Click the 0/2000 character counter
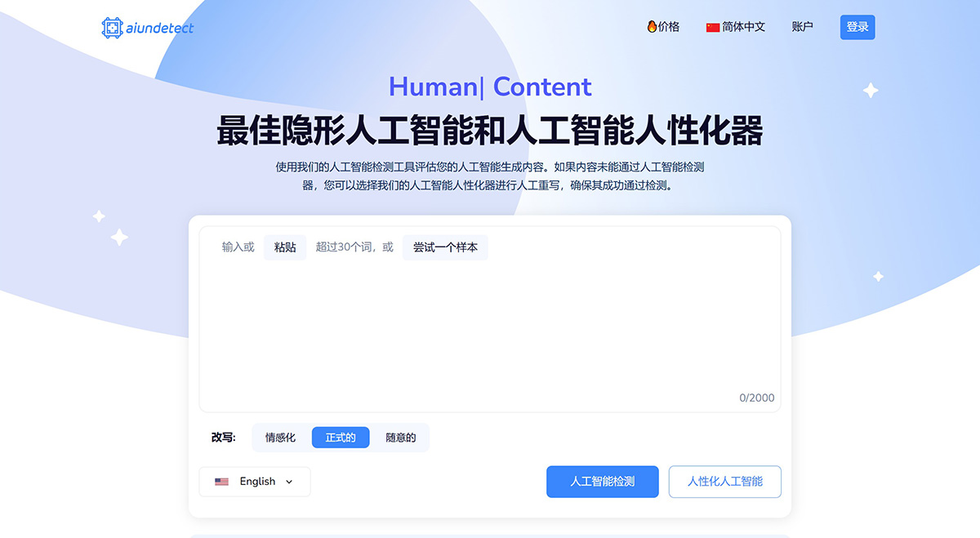980x538 pixels. [x=756, y=398]
